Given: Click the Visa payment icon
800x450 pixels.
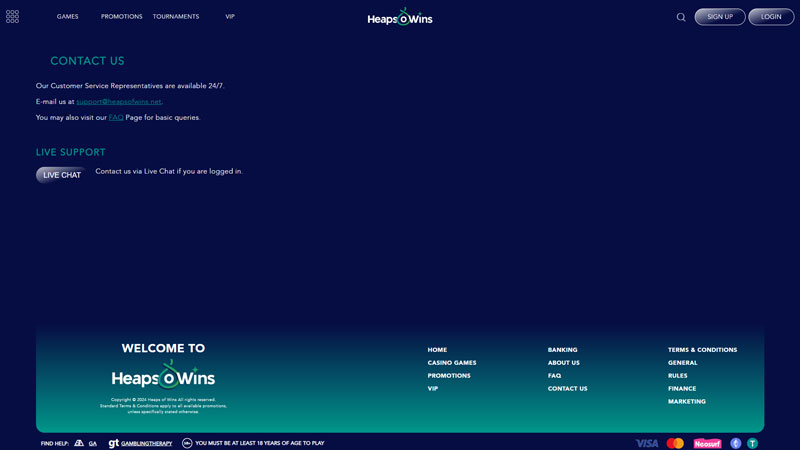Looking at the screenshot, I should tap(647, 443).
